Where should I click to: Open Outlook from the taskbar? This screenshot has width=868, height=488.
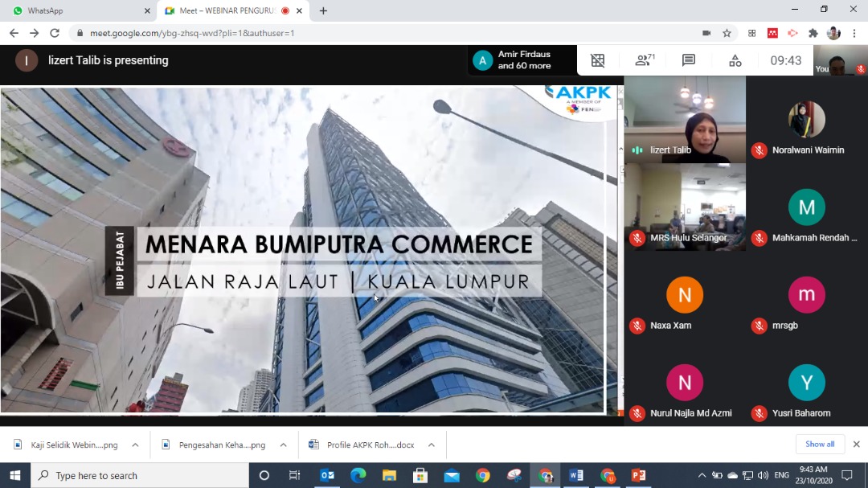[x=327, y=475]
